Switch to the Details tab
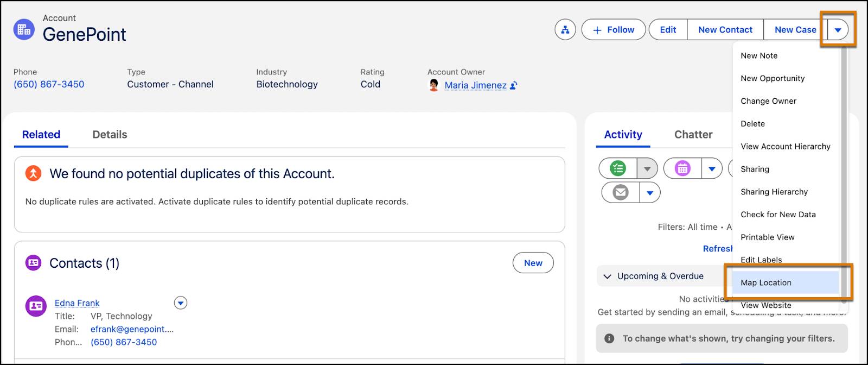 pyautogui.click(x=110, y=135)
